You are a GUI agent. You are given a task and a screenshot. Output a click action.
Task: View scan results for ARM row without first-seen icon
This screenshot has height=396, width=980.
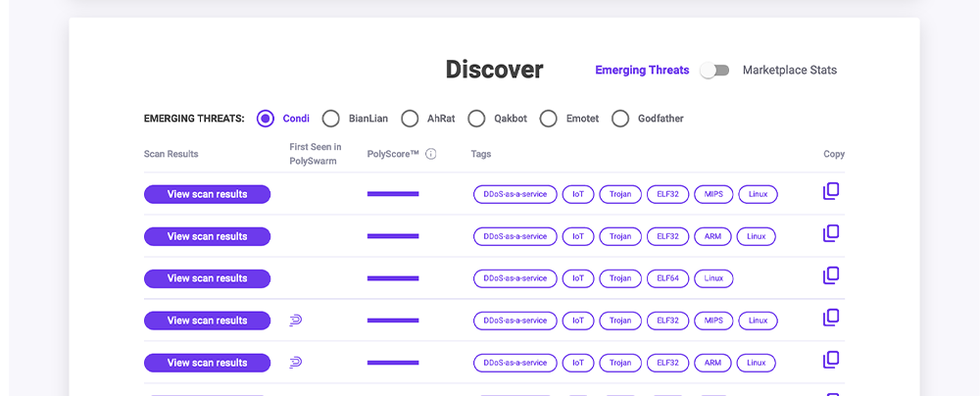tap(207, 236)
